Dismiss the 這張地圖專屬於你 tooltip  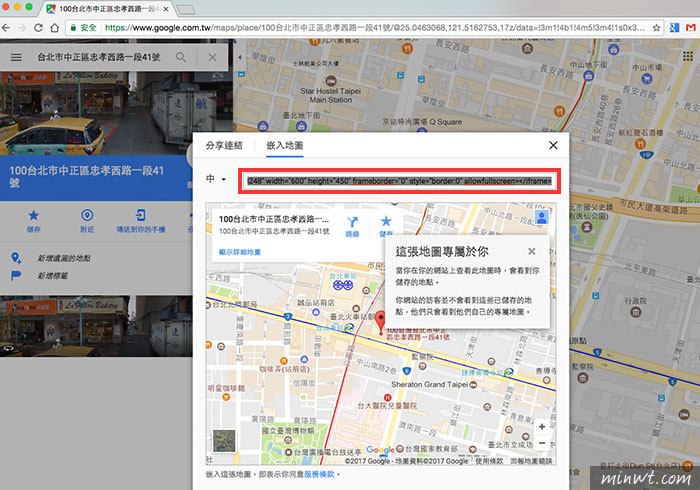[x=531, y=251]
